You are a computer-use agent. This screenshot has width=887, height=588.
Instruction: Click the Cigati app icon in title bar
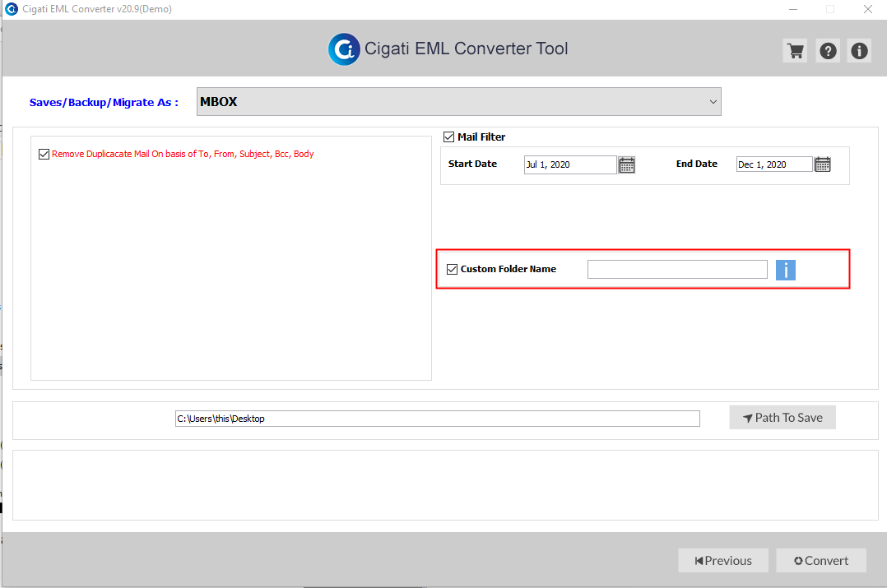coord(12,9)
